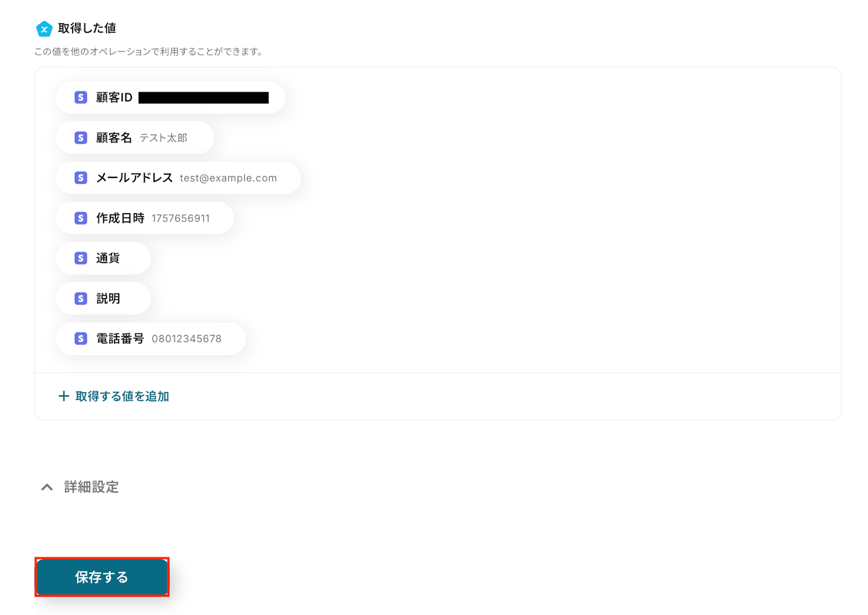The height and width of the screenshot is (615, 868).
Task: Click the Stripe icon beside 顧客ID
Action: pyautogui.click(x=81, y=98)
